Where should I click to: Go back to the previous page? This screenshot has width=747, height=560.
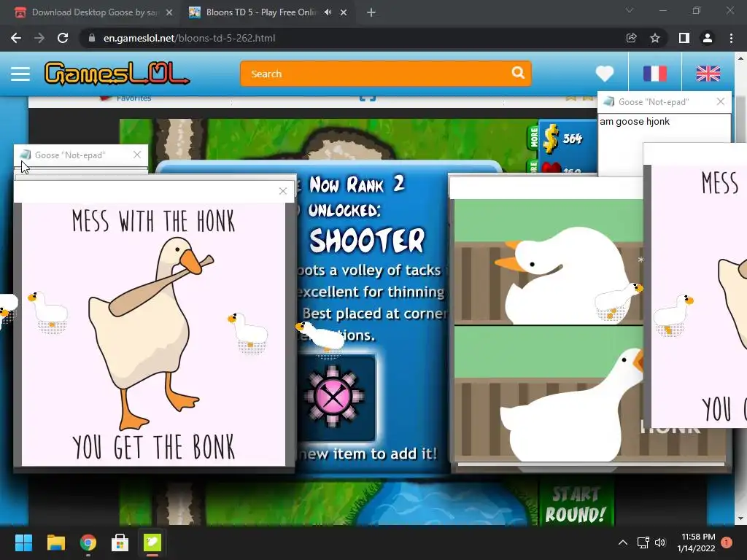coord(16,38)
